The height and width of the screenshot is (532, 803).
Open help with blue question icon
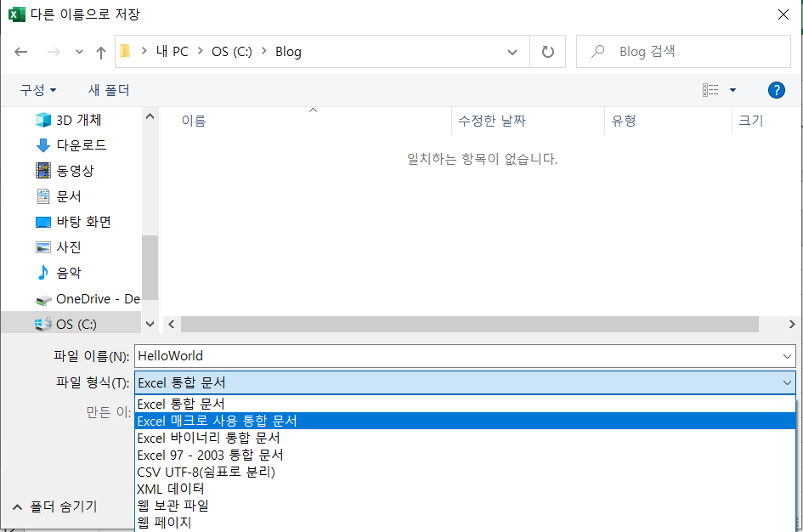777,90
